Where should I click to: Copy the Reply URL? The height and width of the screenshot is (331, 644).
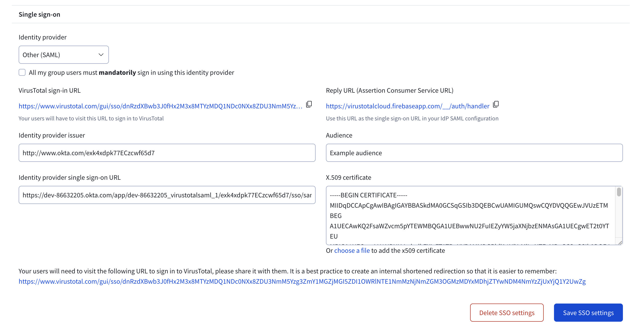496,104
